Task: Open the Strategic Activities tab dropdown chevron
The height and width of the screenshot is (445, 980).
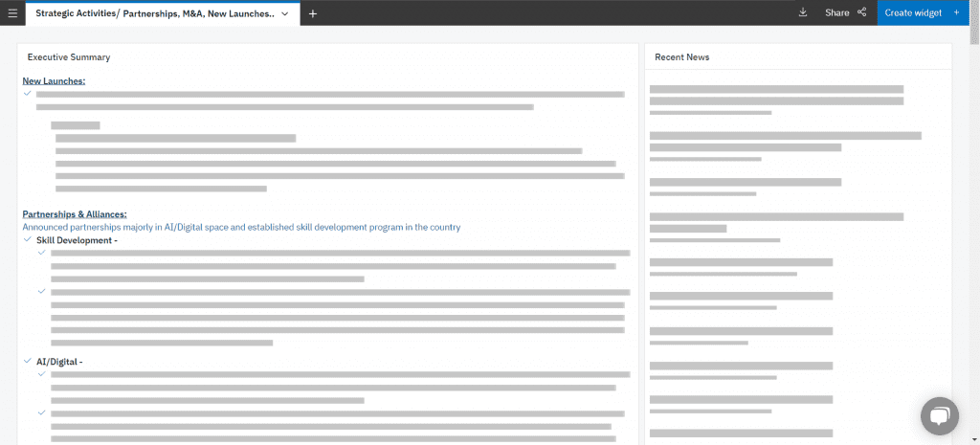Action: 284,13
